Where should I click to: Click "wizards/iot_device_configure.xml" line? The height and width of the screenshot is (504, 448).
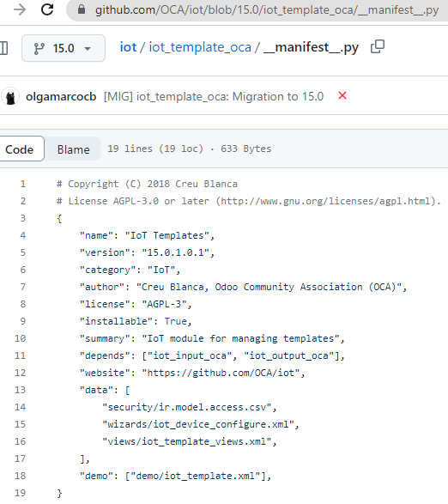[x=201, y=424]
